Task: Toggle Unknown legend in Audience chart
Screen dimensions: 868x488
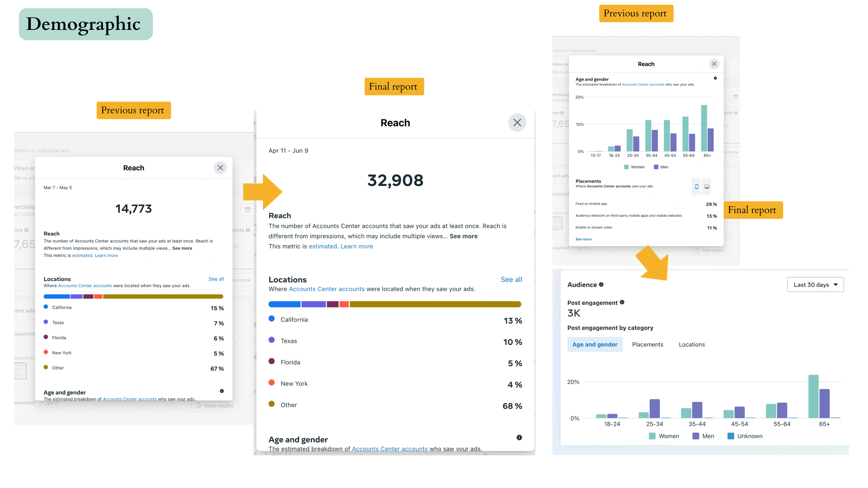Action: click(745, 436)
